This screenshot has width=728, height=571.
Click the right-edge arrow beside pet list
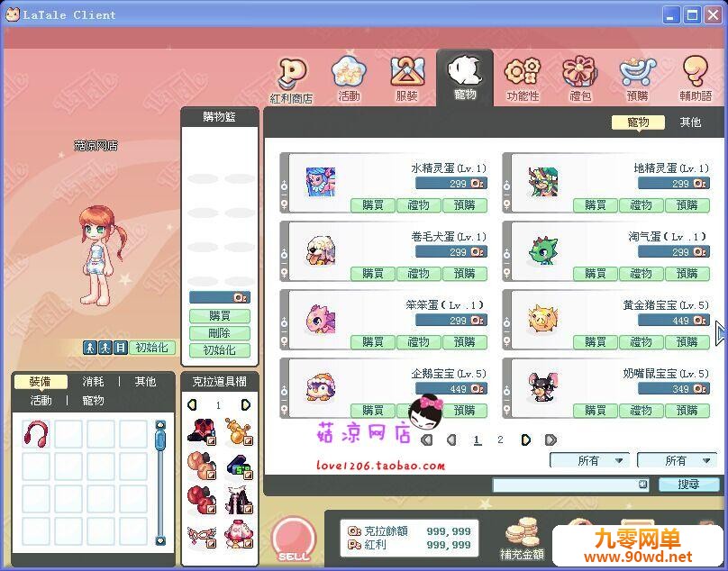(x=720, y=333)
